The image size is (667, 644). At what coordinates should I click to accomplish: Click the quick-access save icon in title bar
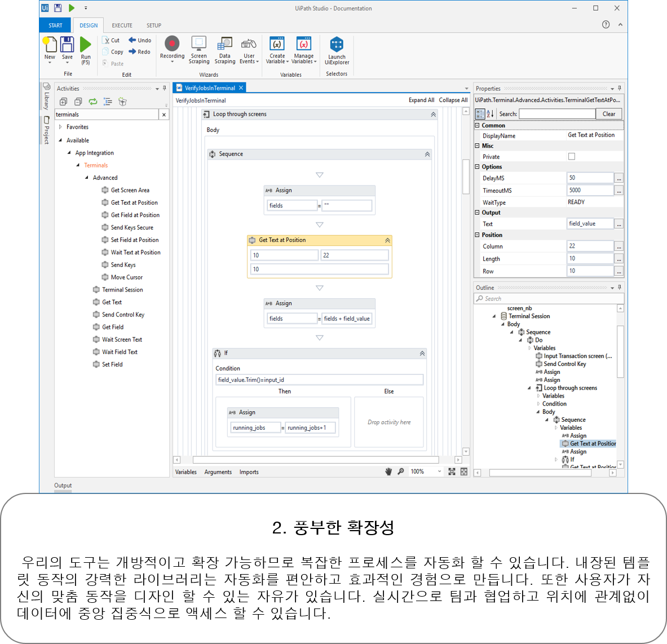pyautogui.click(x=58, y=8)
